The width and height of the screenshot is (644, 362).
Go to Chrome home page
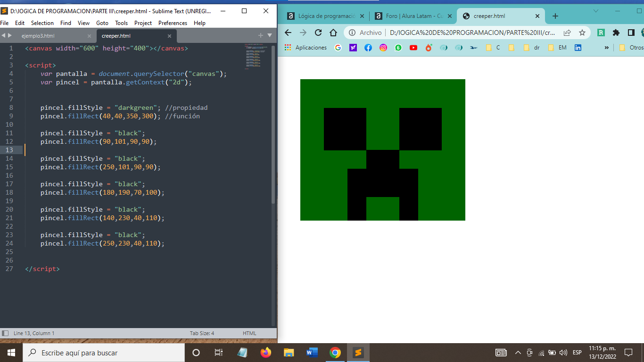(x=333, y=33)
